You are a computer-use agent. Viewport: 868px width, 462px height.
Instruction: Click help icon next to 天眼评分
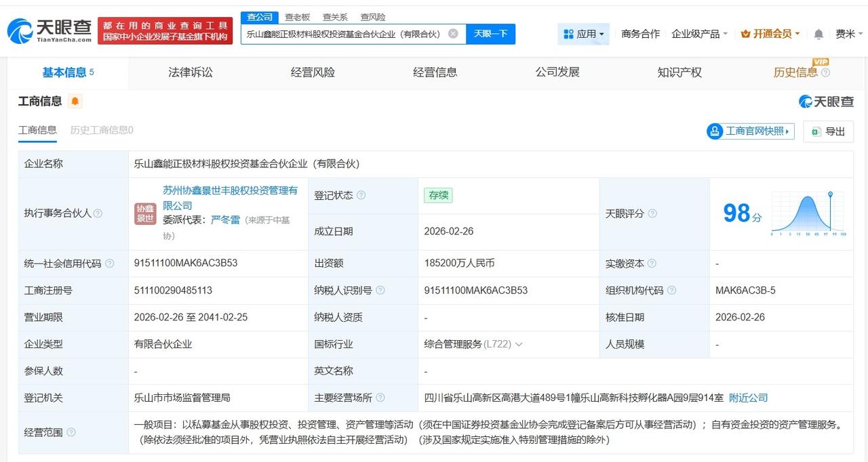pos(652,213)
